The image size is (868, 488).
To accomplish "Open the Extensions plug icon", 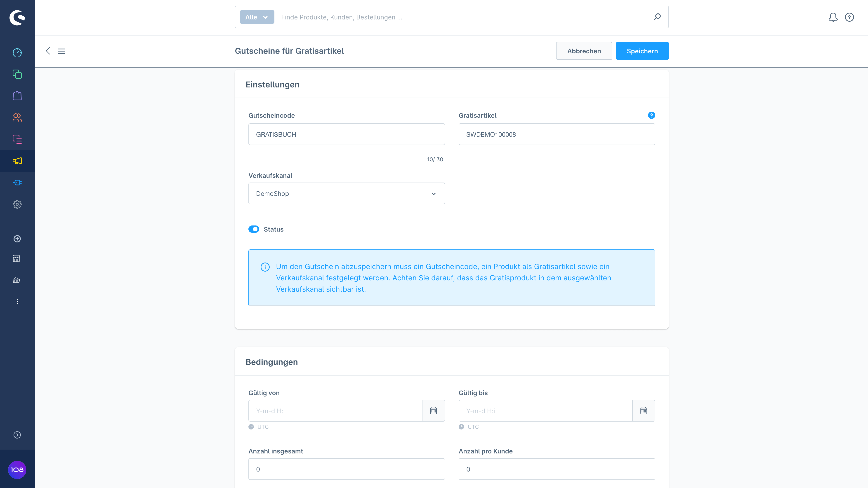I will pyautogui.click(x=17, y=183).
